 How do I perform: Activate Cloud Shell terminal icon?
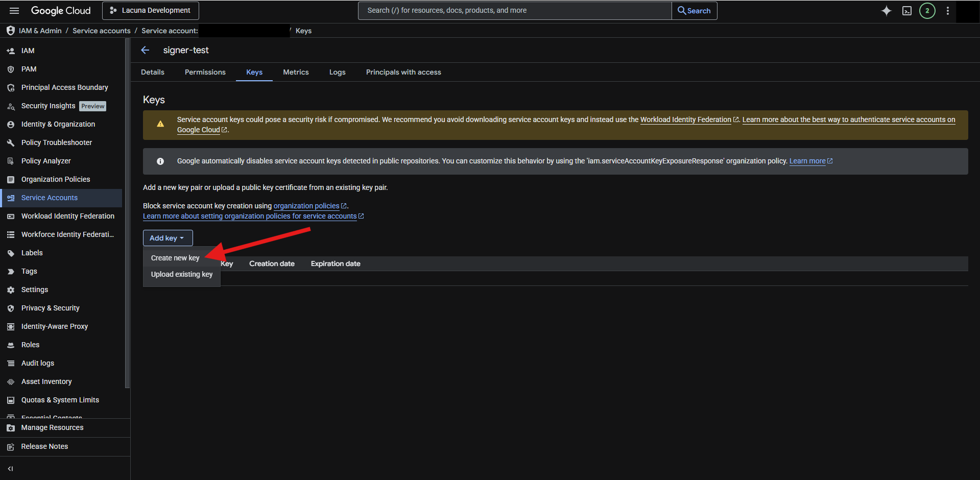point(907,11)
